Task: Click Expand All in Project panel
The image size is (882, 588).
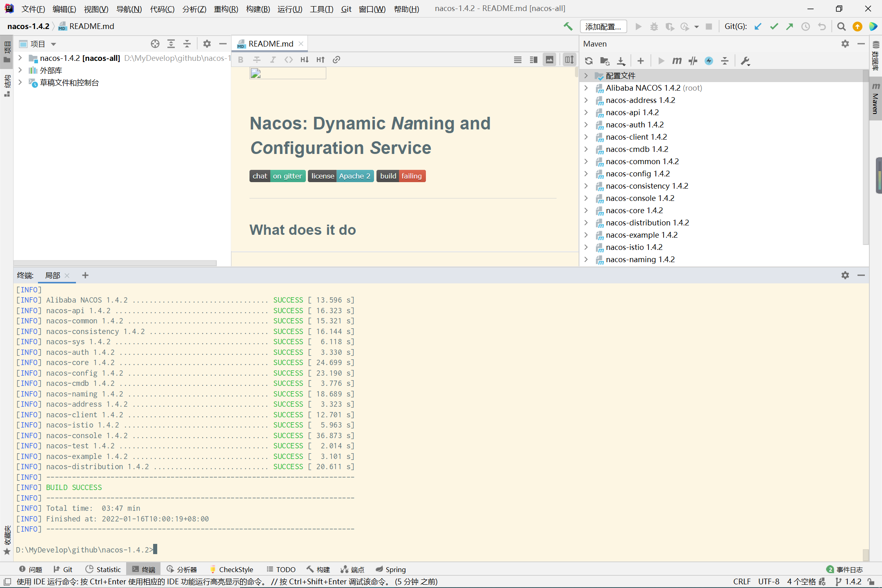Action: click(171, 44)
